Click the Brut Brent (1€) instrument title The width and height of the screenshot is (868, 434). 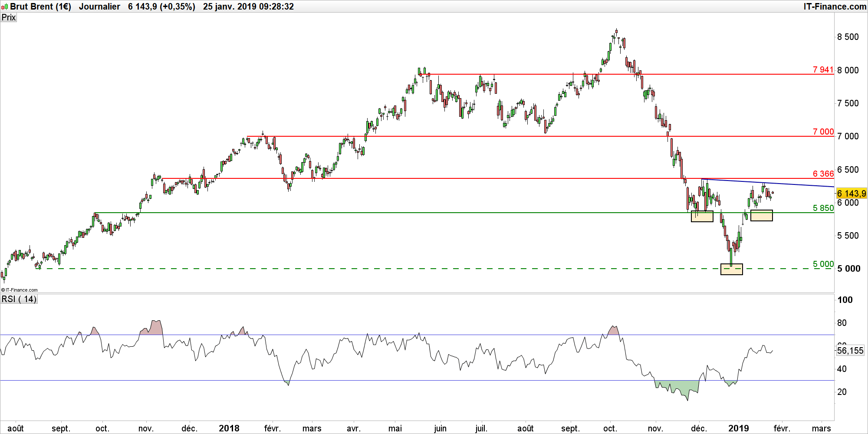tap(40, 7)
